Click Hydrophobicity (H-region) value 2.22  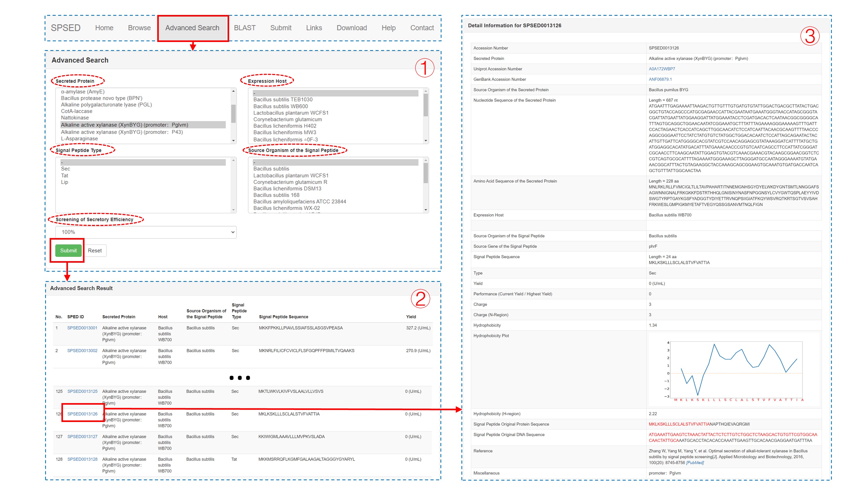(653, 414)
